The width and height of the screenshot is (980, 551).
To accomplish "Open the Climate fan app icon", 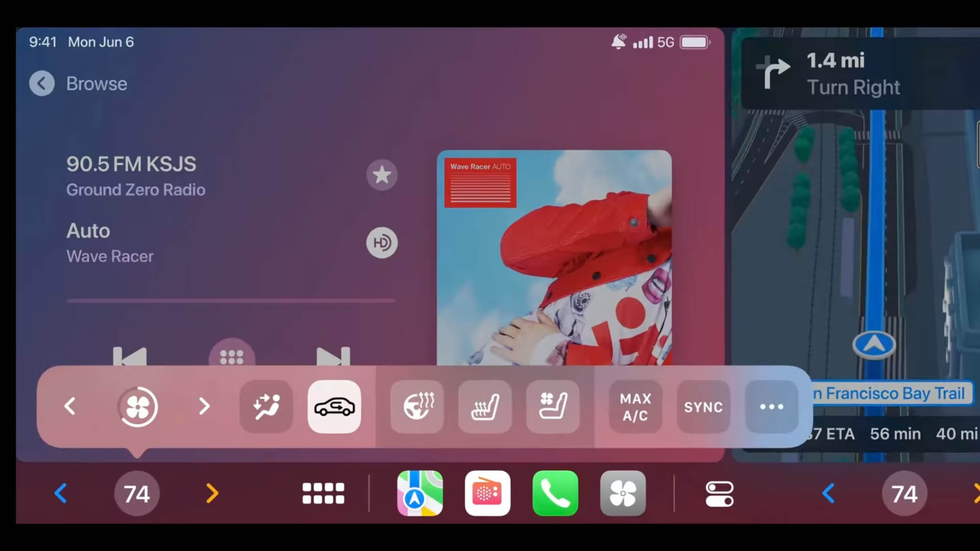I will tap(623, 493).
